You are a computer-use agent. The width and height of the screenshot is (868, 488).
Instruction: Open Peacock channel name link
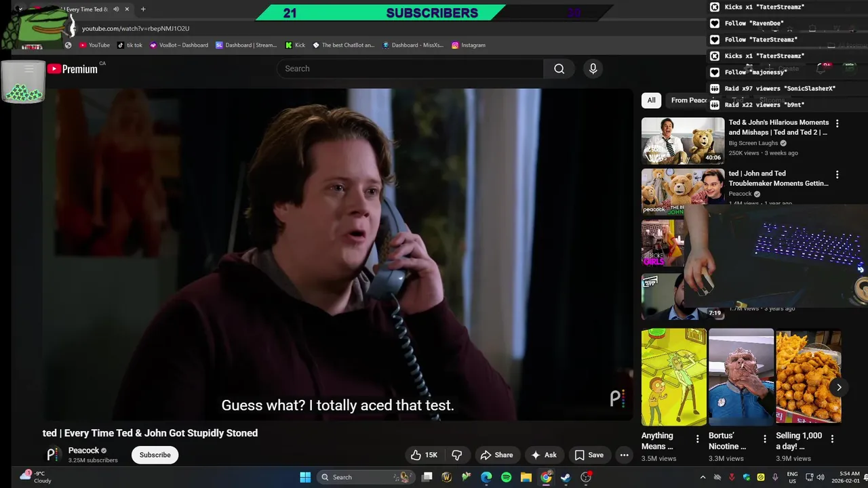coord(84,451)
